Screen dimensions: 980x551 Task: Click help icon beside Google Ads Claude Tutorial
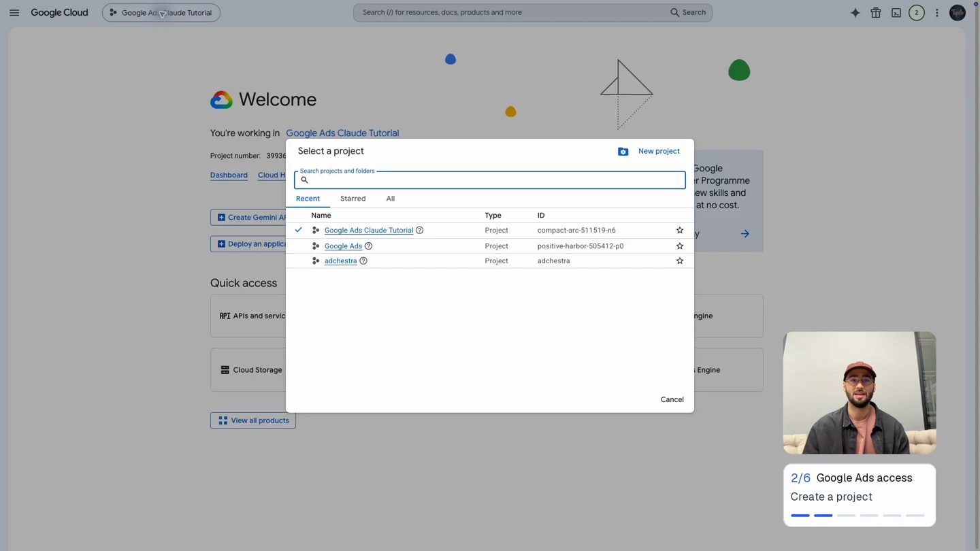pyautogui.click(x=420, y=230)
